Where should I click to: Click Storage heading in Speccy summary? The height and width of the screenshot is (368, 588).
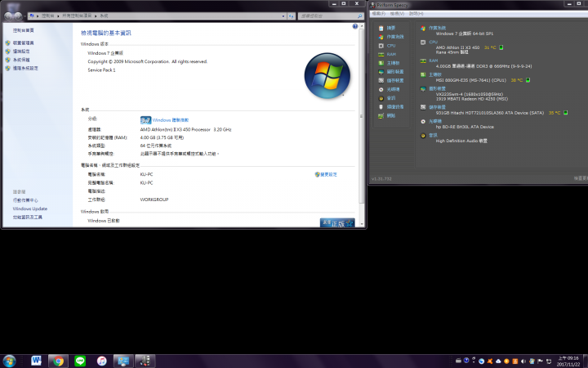coord(437,107)
